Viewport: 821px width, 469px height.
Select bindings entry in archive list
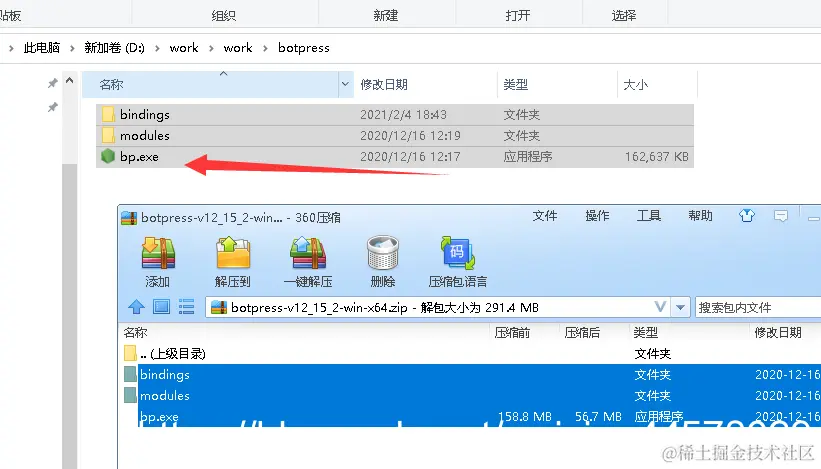pos(164,374)
